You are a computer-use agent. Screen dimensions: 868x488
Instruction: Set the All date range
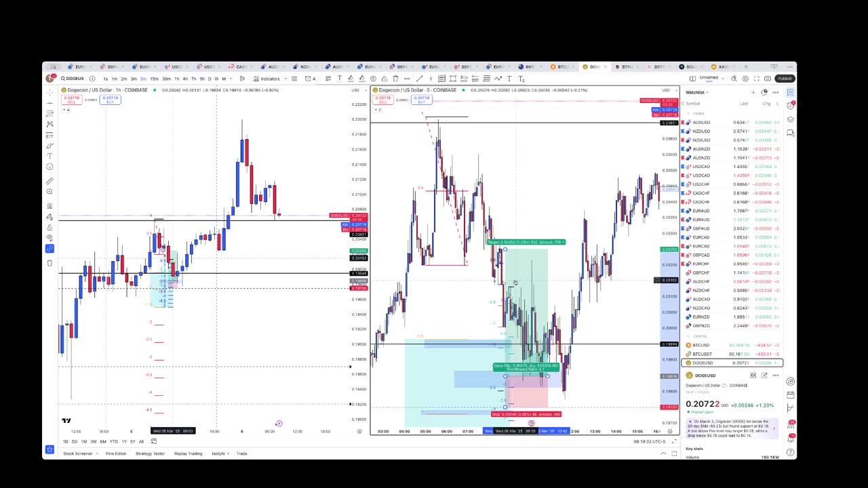pos(141,441)
